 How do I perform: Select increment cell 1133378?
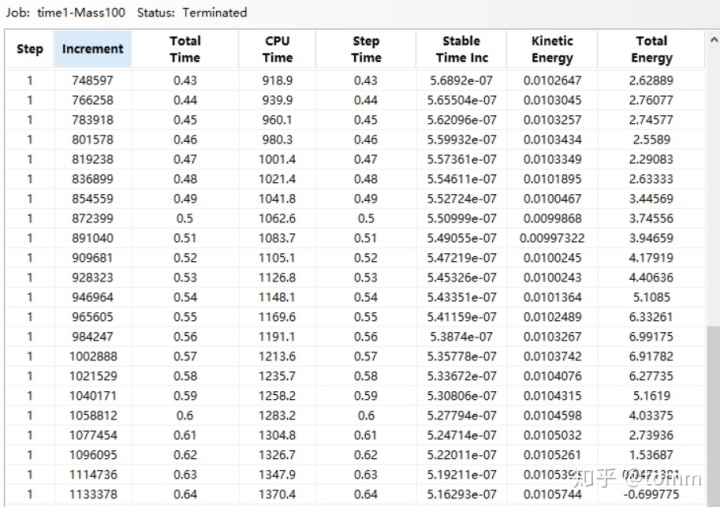(x=93, y=495)
